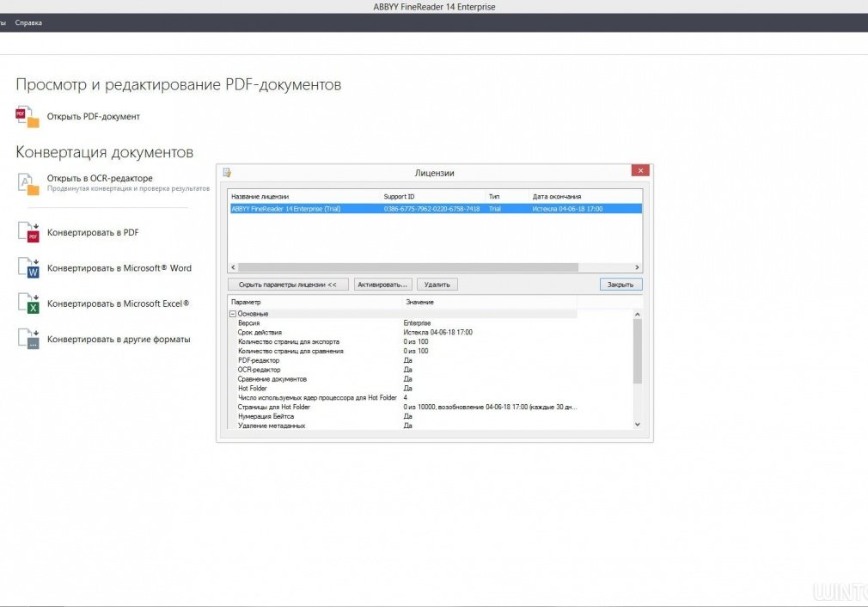The height and width of the screenshot is (607, 868).
Task: Click the Значение column header
Action: (489, 302)
